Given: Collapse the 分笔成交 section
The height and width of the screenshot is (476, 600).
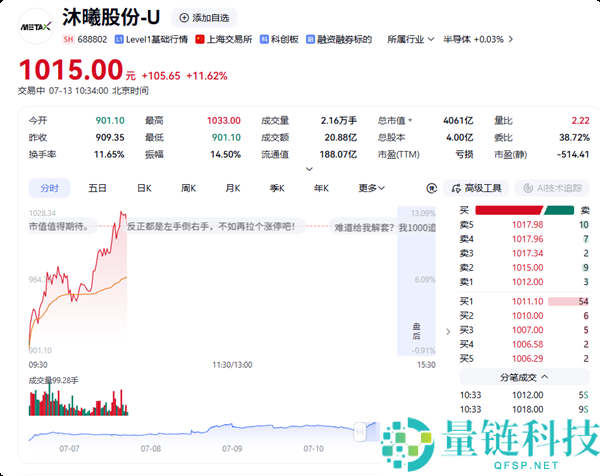Looking at the screenshot, I should (524, 377).
